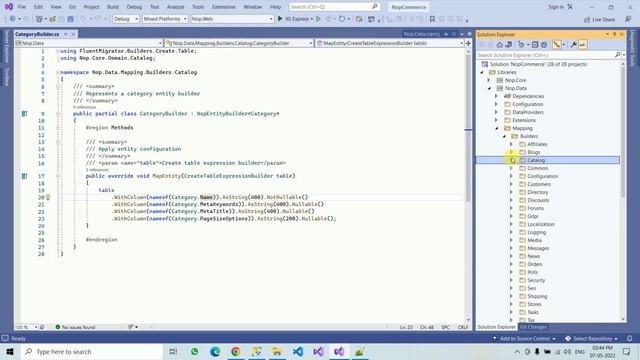Collapse the Mapping folder
This screenshot has height=360, width=640.
497,128
